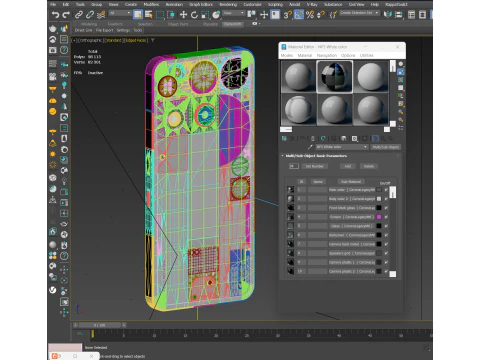Click the teapot icon in left sidebar
This screenshot has height=360, width=480.
[x=53, y=29]
